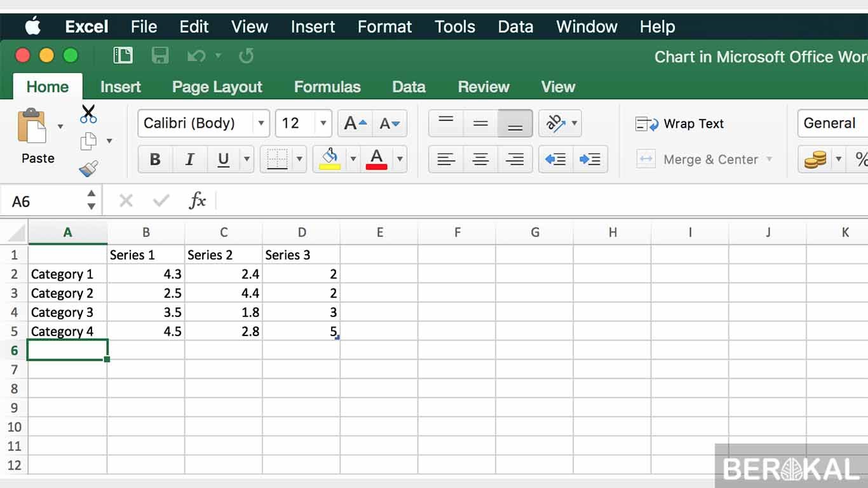Viewport: 868px width, 488px height.
Task: Click the formula bar input
Action: (542, 201)
